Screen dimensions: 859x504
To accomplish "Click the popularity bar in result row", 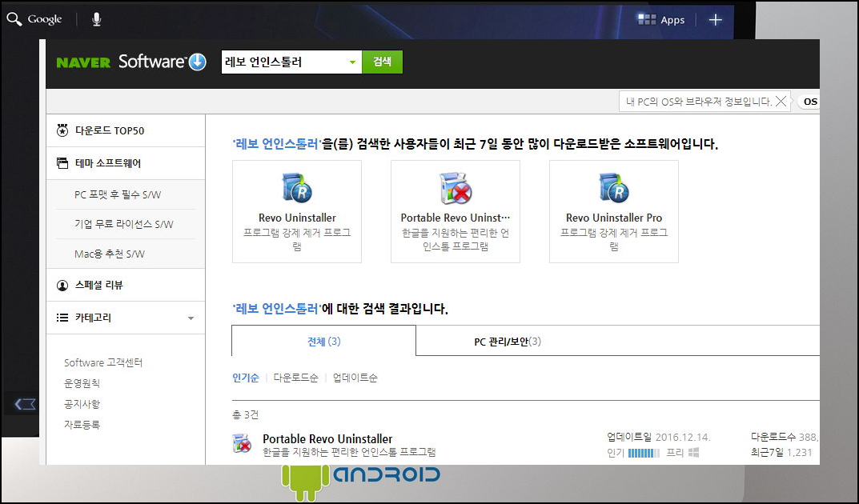I will click(644, 453).
